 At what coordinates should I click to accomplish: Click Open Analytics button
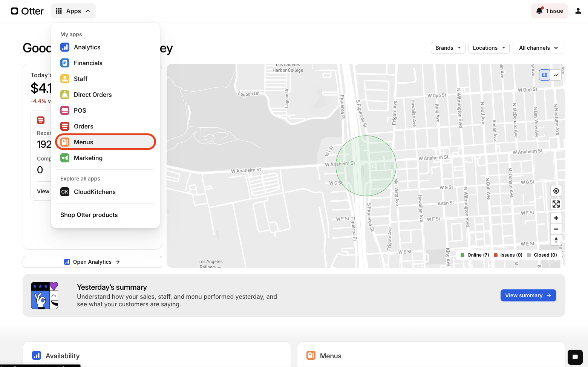tap(92, 262)
